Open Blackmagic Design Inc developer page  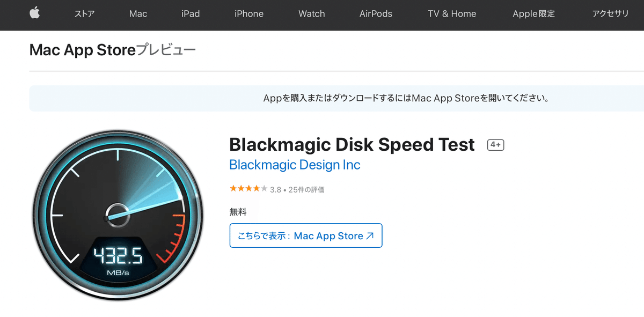pyautogui.click(x=295, y=165)
